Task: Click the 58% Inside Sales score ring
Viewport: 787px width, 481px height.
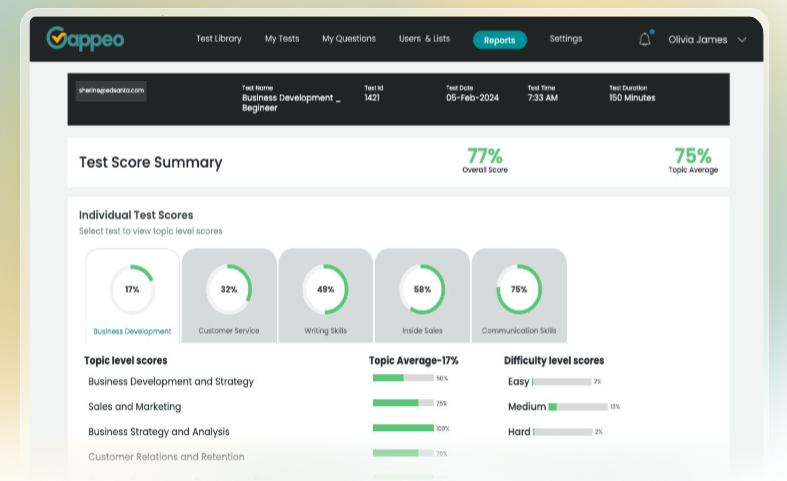Action: point(422,289)
